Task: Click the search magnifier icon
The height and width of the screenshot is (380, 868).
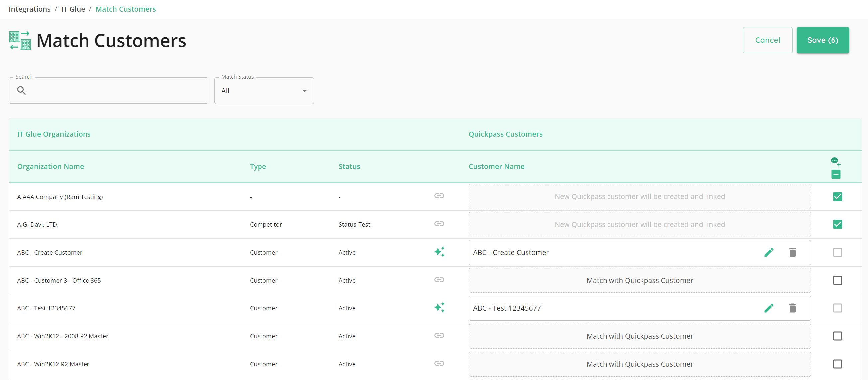Action: click(x=21, y=90)
